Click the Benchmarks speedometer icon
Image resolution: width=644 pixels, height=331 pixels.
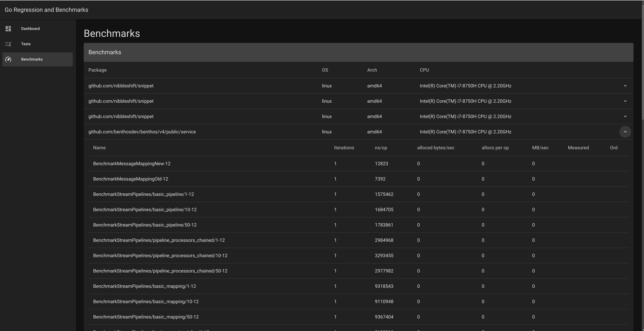click(8, 60)
